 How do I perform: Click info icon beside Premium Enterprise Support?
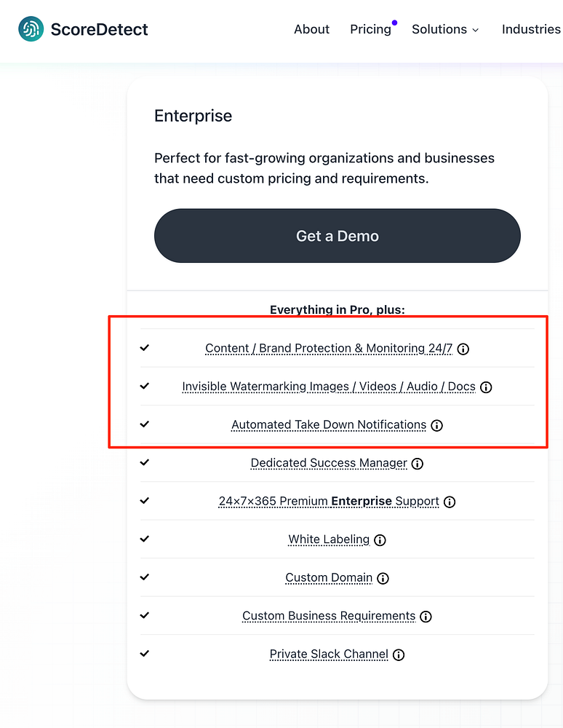450,502
